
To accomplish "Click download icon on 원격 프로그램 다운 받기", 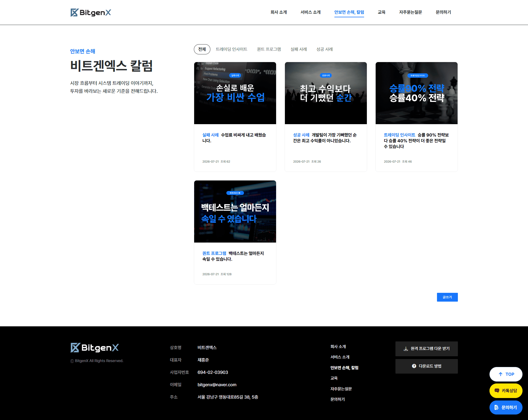I will 406,349.
